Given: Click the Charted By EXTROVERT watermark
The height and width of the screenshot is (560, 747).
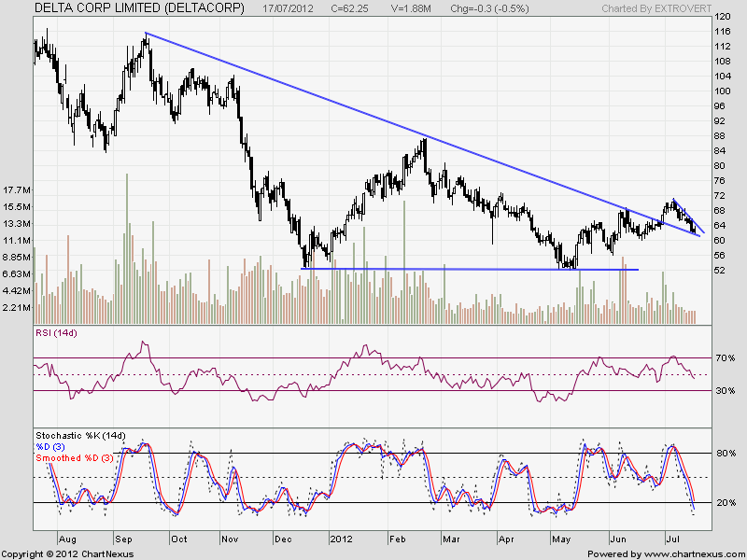Looking at the screenshot, I should pos(655,8).
